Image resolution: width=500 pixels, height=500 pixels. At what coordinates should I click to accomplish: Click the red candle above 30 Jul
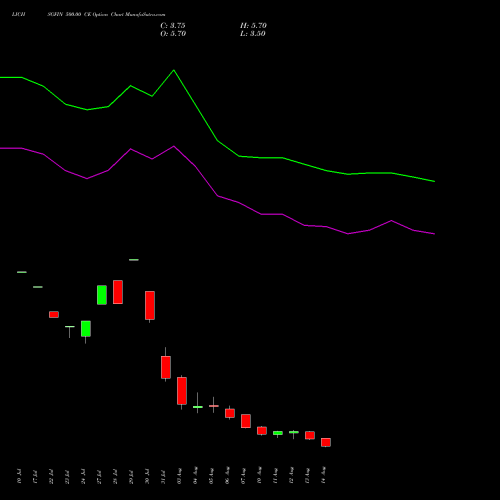point(150,305)
